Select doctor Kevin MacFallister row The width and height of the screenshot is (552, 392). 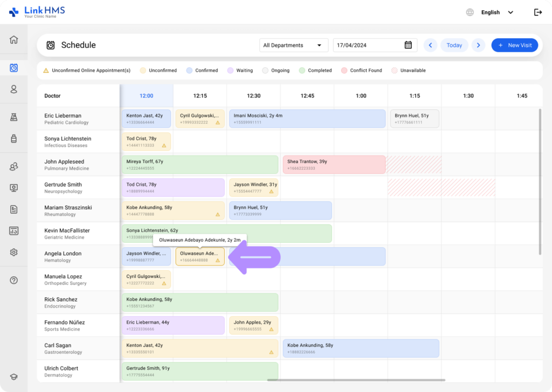[x=78, y=234]
